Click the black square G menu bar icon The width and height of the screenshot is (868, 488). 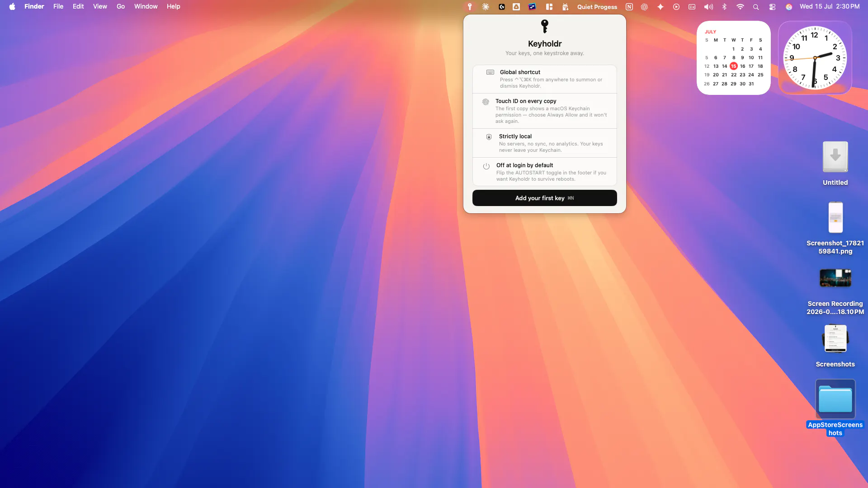point(501,7)
